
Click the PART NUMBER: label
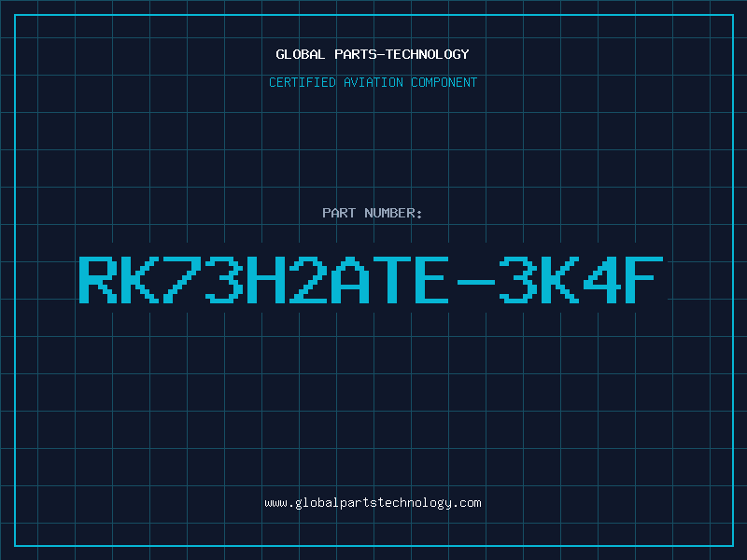(x=372, y=213)
